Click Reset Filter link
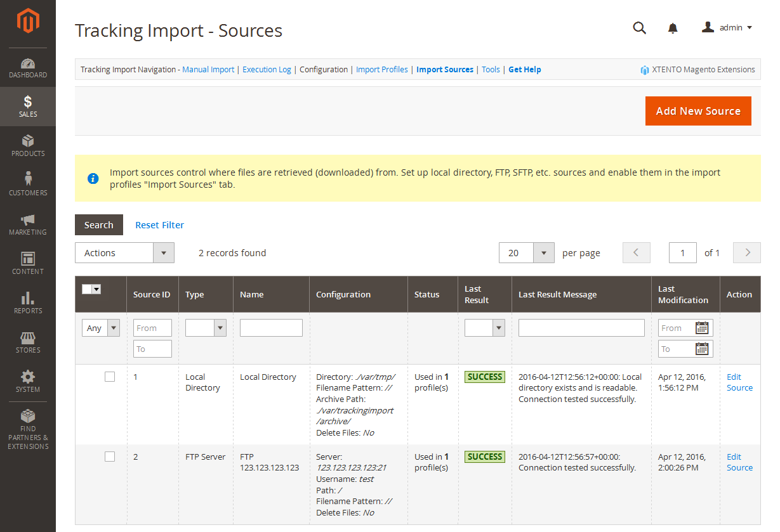Image resolution: width=780 pixels, height=532 pixels. point(160,224)
